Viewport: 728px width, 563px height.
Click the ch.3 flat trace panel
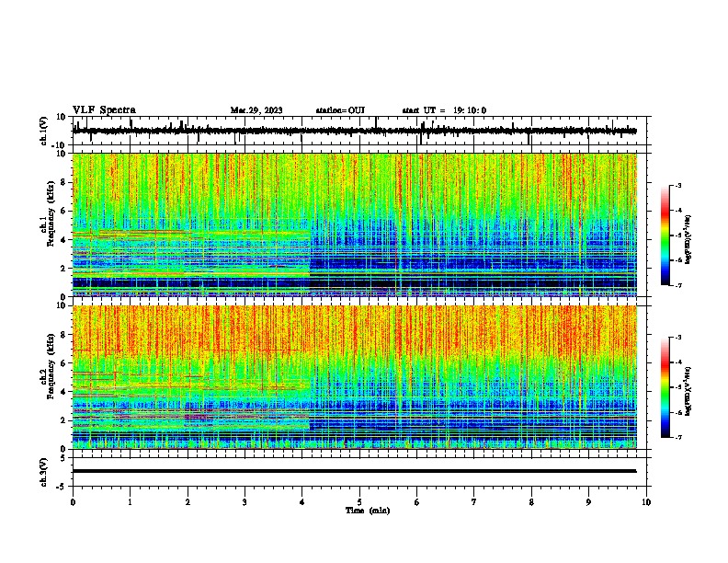pos(361,472)
